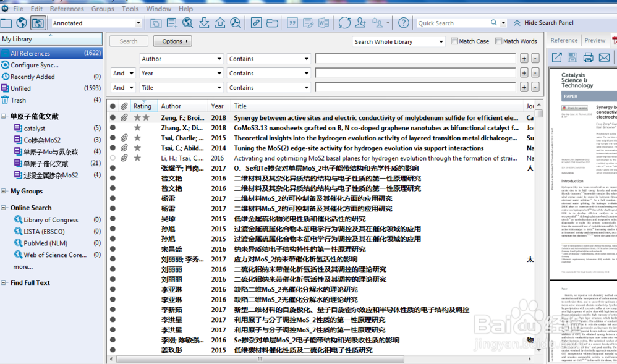Click the Email envelope icon in PDF panel

click(x=604, y=57)
